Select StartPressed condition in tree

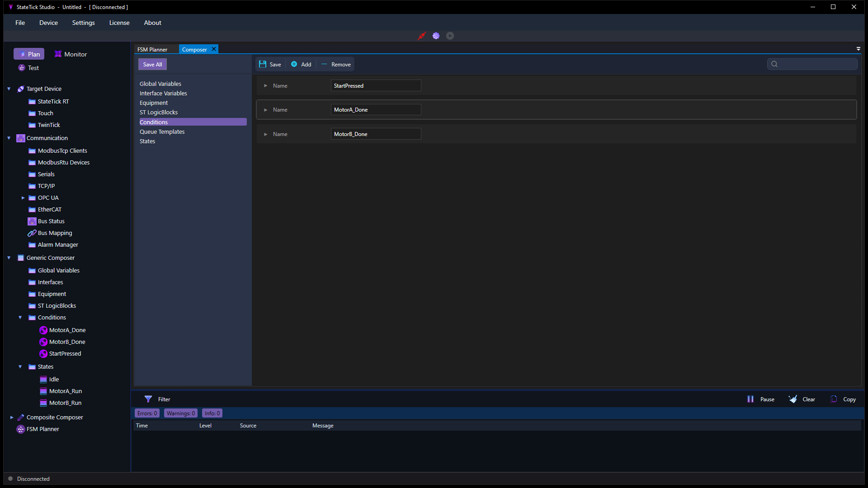[60, 354]
